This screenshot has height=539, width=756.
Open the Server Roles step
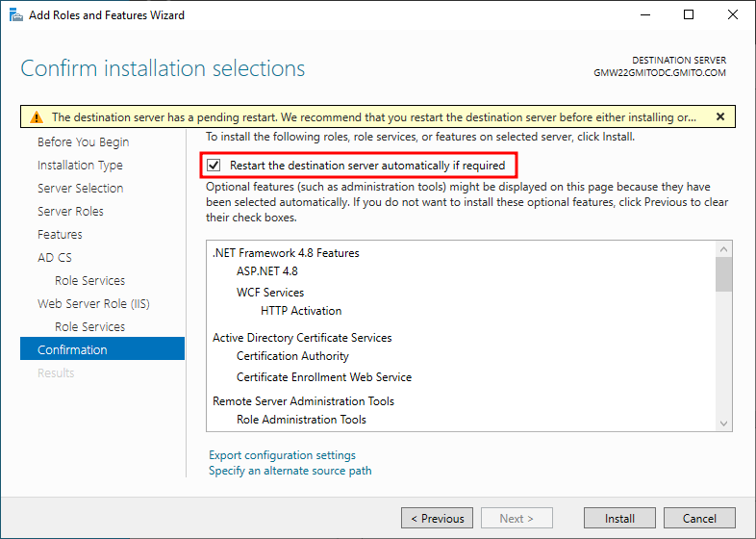[x=70, y=212]
